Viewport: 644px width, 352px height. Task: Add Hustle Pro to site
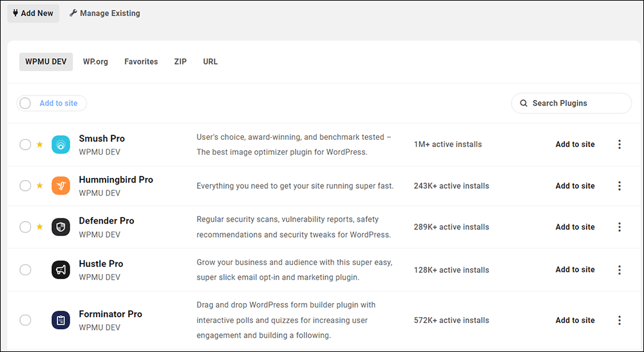coord(575,269)
